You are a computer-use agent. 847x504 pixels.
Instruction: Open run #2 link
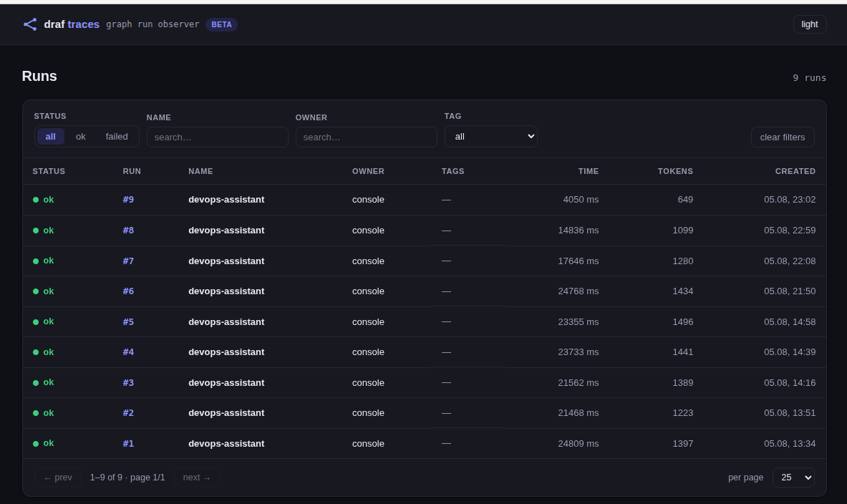point(128,413)
